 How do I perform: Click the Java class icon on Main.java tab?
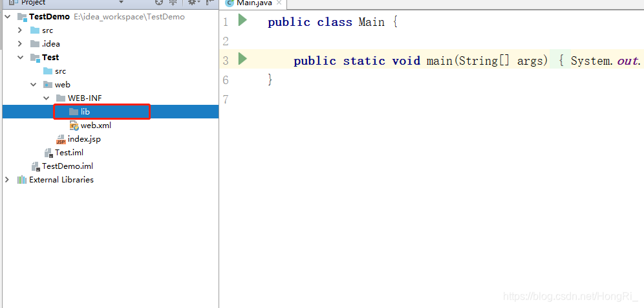pyautogui.click(x=230, y=3)
